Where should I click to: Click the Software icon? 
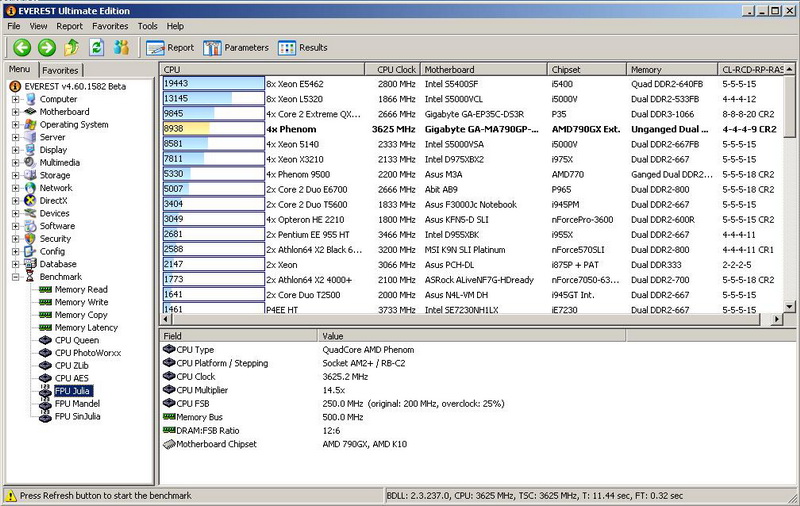(x=31, y=226)
